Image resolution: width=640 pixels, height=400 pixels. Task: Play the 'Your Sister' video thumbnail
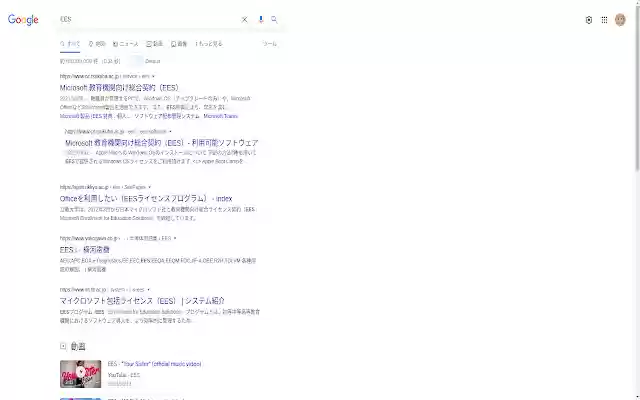point(80,374)
